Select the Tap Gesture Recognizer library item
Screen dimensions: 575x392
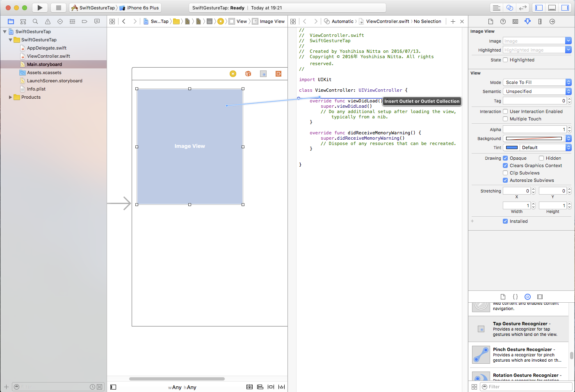click(x=518, y=329)
